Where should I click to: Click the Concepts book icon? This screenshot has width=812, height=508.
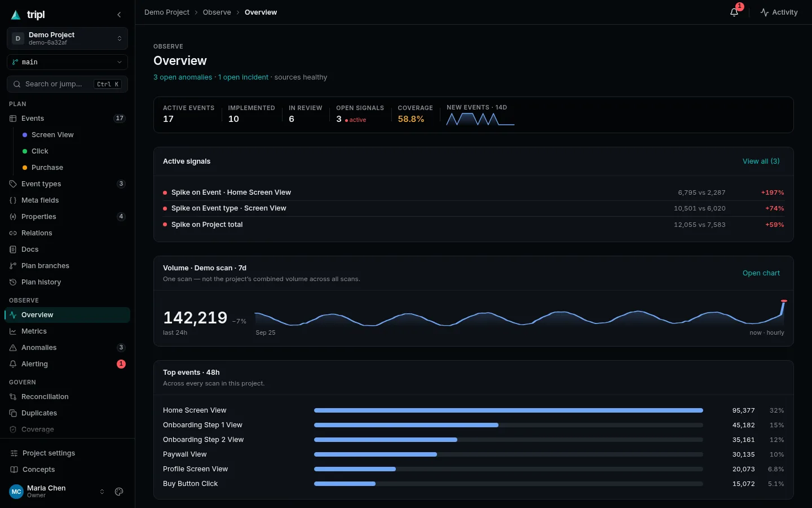tap(14, 470)
